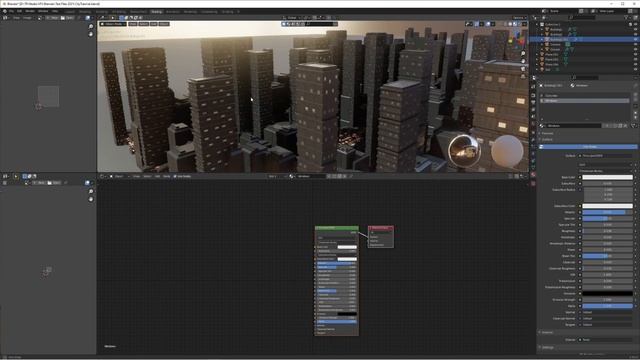640x360 pixels.
Task: Click Open in top-left image editor
Action: coord(67,18)
